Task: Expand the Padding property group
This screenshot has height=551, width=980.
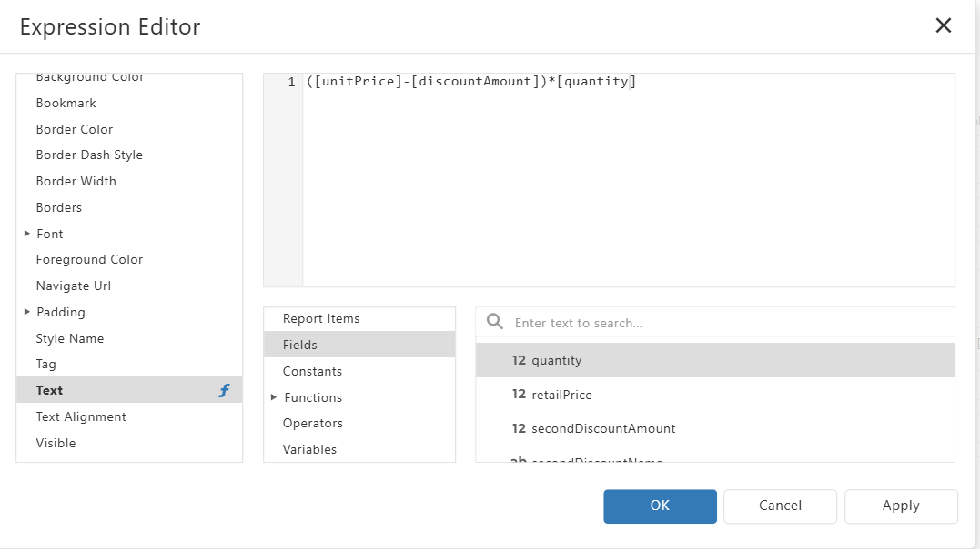Action: [27, 312]
